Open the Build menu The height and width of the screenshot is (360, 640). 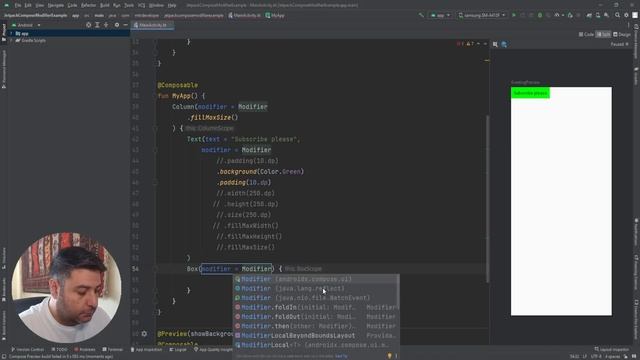pyautogui.click(x=104, y=5)
